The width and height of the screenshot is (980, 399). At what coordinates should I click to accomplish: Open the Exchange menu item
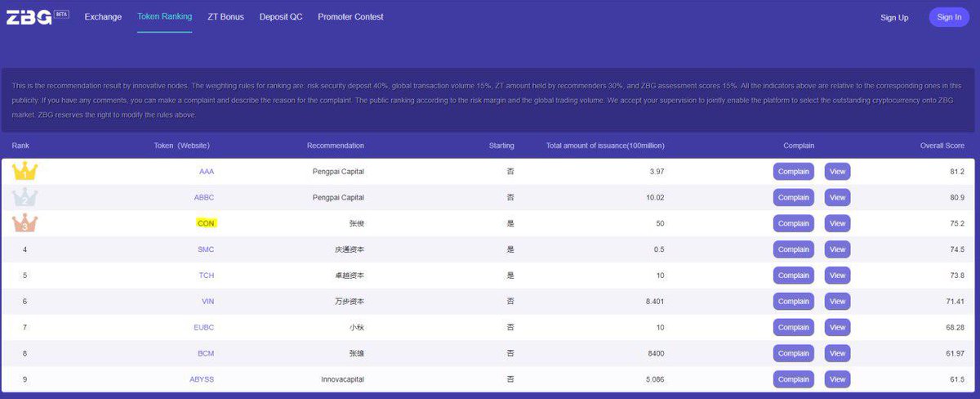pos(103,16)
